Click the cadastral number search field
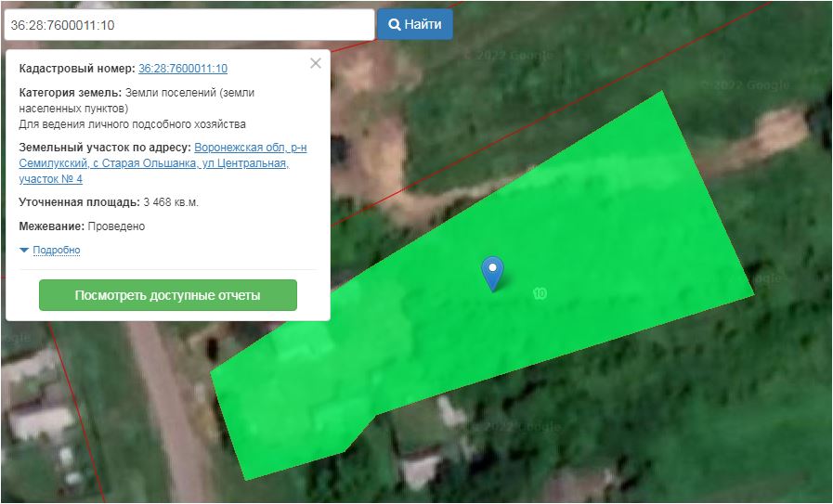The height and width of the screenshot is (504, 833). (x=189, y=25)
